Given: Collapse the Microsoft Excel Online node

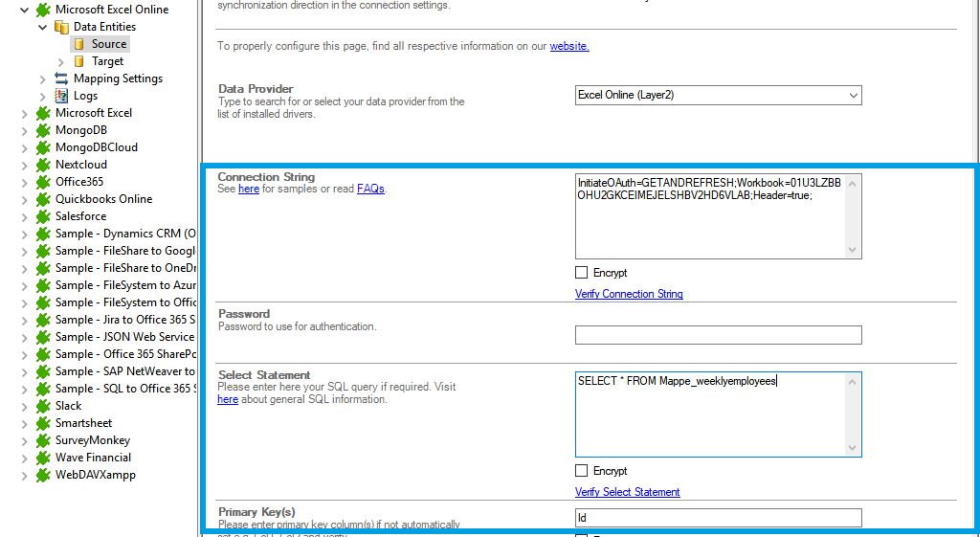Looking at the screenshot, I should coord(25,10).
